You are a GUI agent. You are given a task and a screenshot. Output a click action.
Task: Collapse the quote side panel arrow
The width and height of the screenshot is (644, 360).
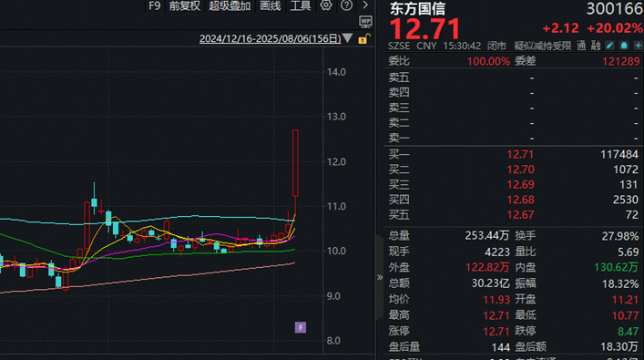click(x=380, y=277)
